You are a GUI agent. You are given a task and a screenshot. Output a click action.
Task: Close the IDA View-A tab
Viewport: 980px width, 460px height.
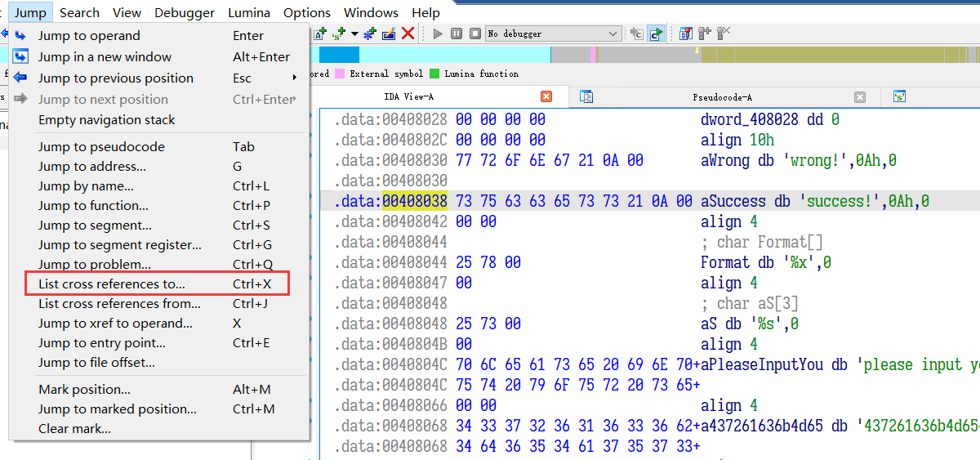pos(546,96)
